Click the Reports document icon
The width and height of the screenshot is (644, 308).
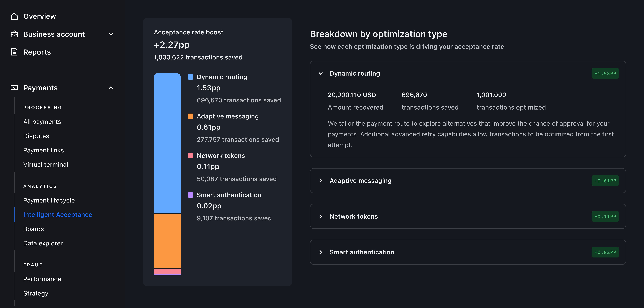click(x=14, y=52)
